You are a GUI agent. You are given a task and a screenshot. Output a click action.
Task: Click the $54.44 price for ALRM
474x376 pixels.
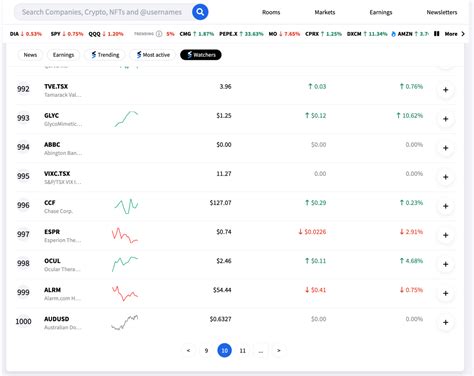(222, 290)
